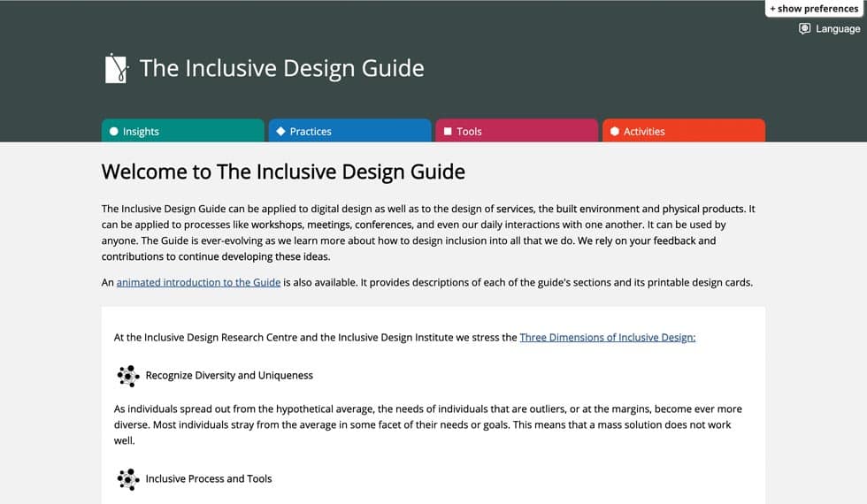867x504 pixels.
Task: Click the paragraph starting 'The Inclusive Design Guide can be applied'
Action: coord(428,233)
